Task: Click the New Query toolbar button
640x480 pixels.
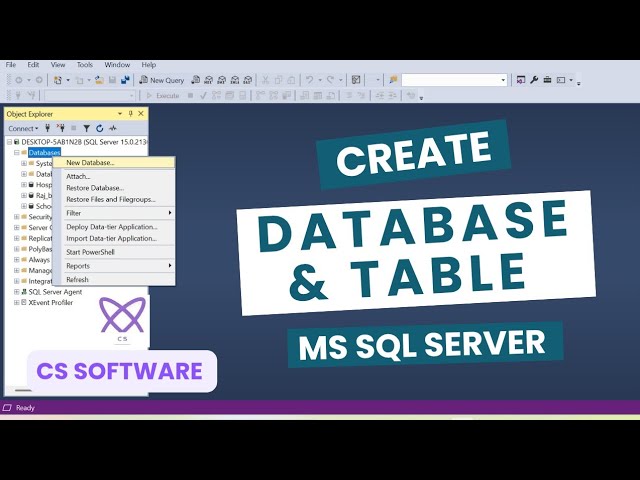Action: [x=162, y=80]
